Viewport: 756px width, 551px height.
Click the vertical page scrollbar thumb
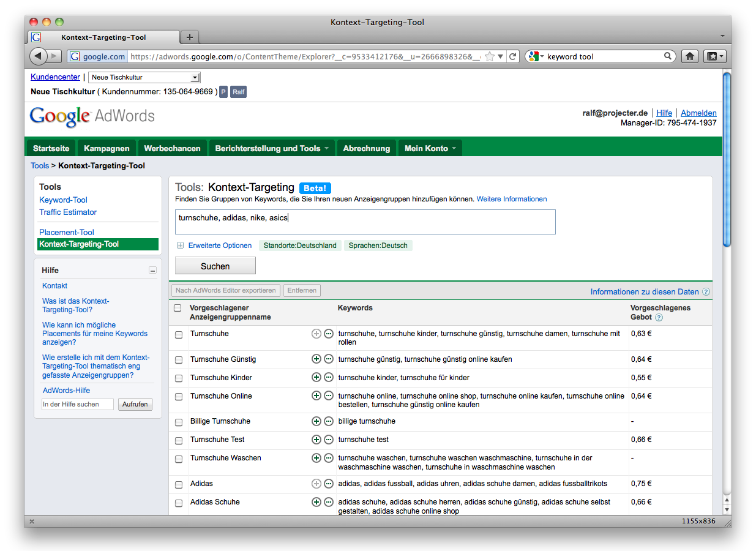click(x=727, y=159)
